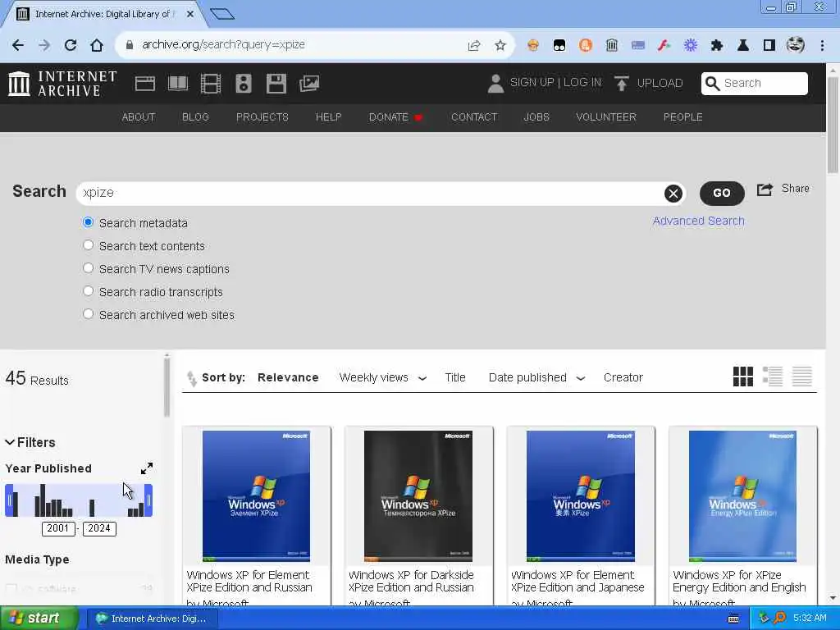Sort results by Title
The width and height of the screenshot is (840, 630).
click(x=454, y=377)
